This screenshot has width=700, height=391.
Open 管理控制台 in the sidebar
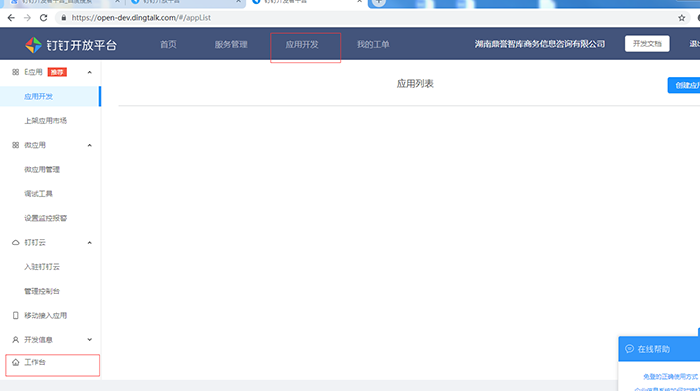click(x=42, y=291)
